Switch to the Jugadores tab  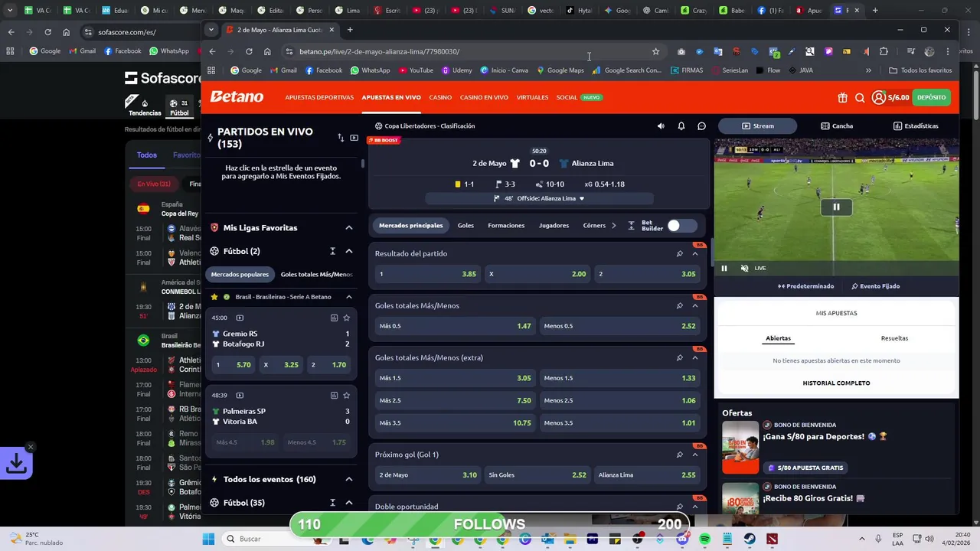click(554, 226)
